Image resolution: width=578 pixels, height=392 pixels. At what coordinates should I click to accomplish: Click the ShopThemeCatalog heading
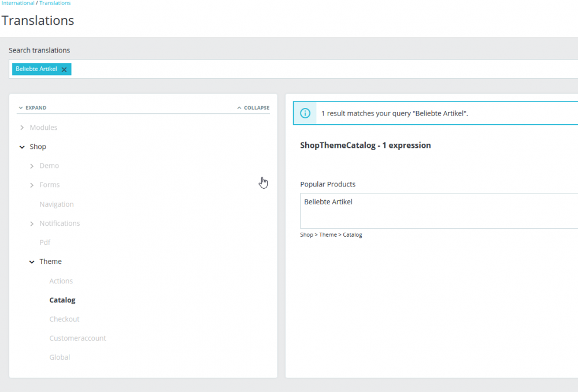coord(365,145)
